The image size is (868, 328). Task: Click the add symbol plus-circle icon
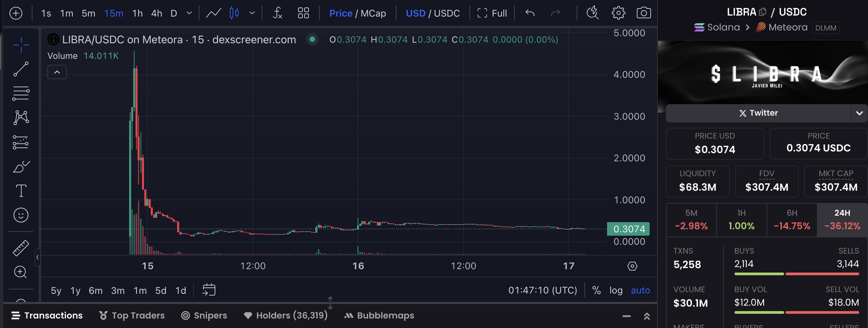point(16,13)
